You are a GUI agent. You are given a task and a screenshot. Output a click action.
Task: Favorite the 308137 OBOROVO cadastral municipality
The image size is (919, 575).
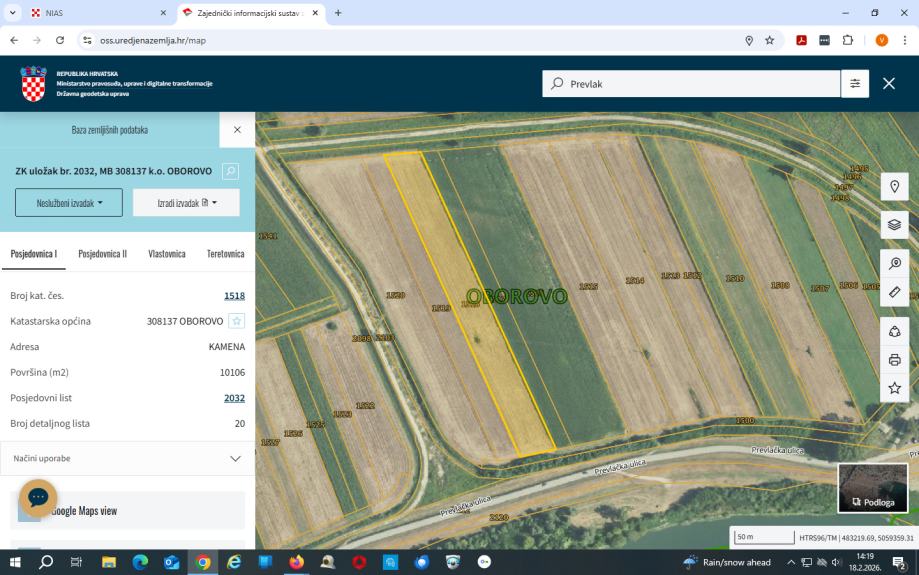point(237,321)
